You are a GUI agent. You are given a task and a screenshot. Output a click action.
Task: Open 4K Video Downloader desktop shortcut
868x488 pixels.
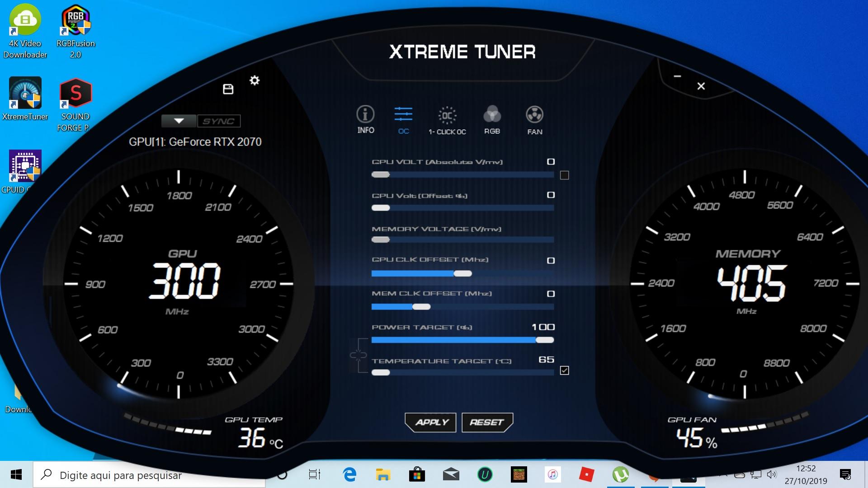click(25, 32)
